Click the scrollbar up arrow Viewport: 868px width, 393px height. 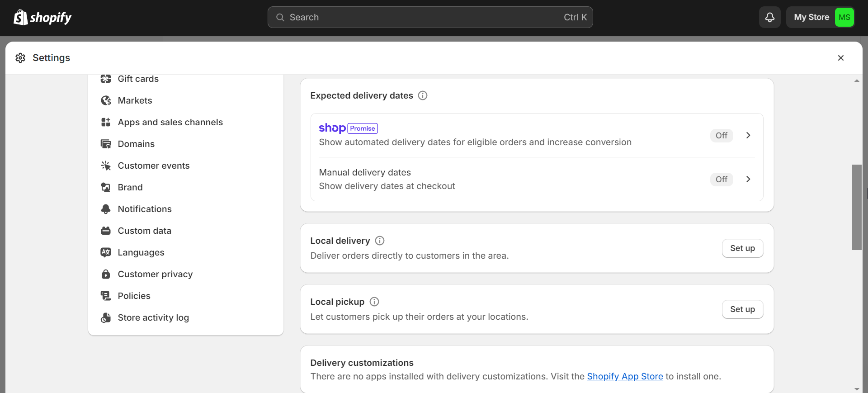tap(857, 80)
